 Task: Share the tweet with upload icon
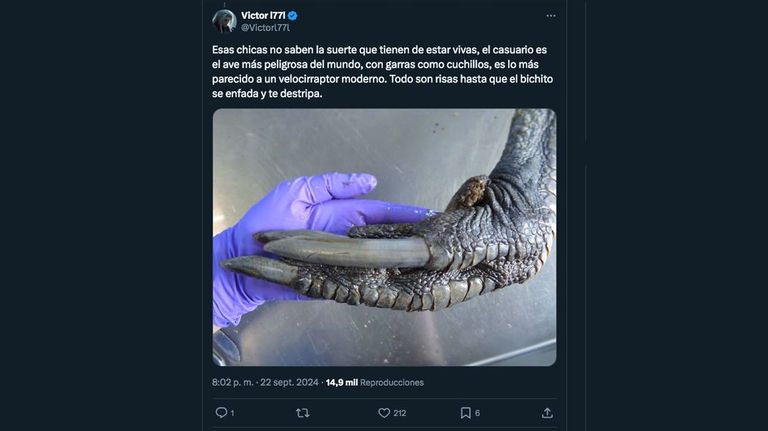[x=547, y=413]
